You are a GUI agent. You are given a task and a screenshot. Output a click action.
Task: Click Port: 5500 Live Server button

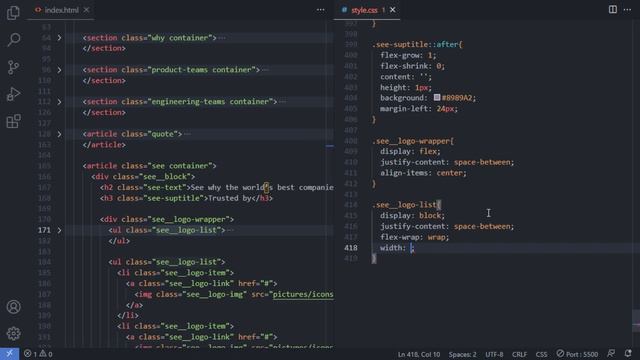point(577,354)
